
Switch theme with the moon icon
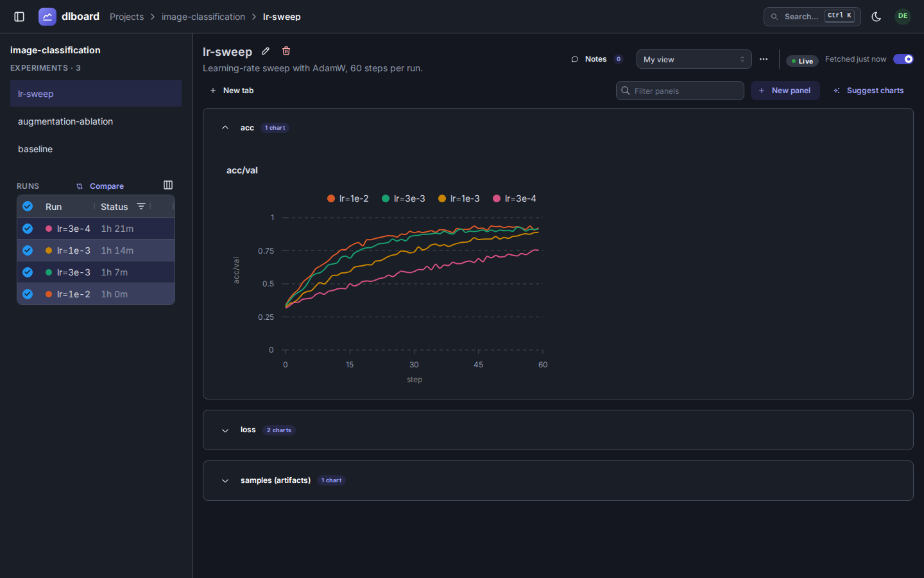877,17
